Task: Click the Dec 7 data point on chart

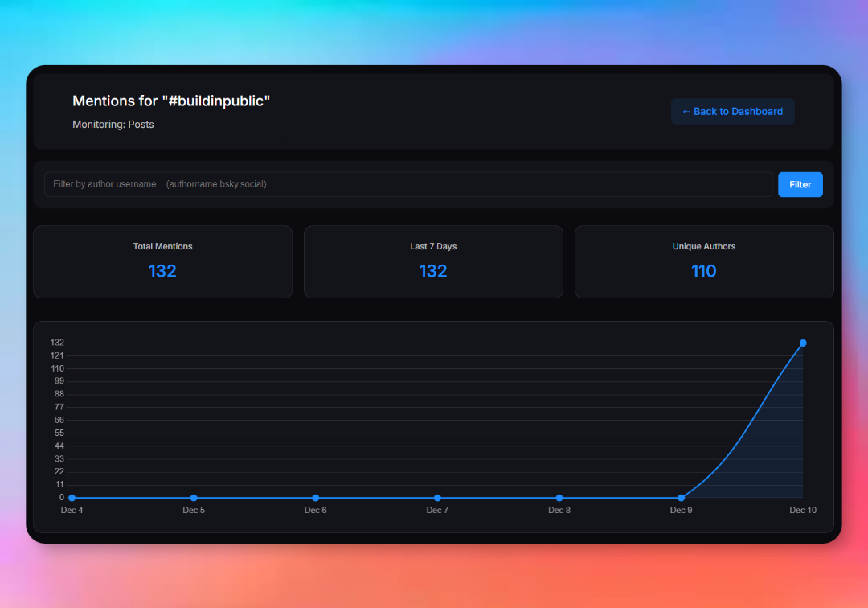Action: coord(437,498)
